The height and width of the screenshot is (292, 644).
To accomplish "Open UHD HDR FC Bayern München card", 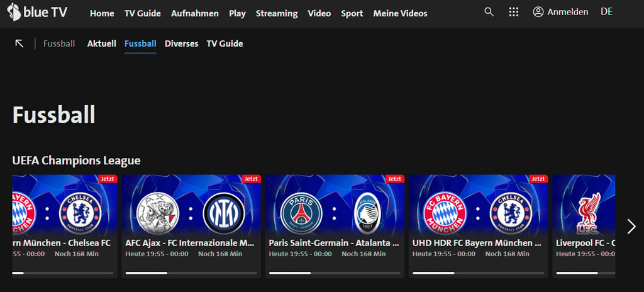I will click(478, 226).
